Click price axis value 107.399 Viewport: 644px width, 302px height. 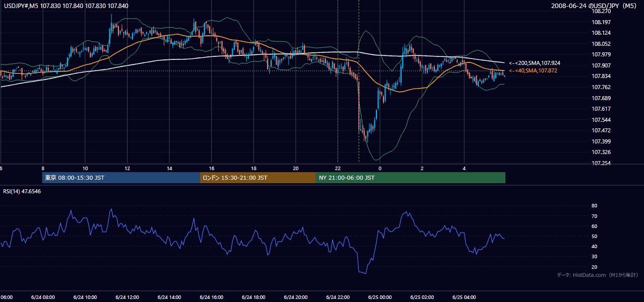pyautogui.click(x=601, y=141)
